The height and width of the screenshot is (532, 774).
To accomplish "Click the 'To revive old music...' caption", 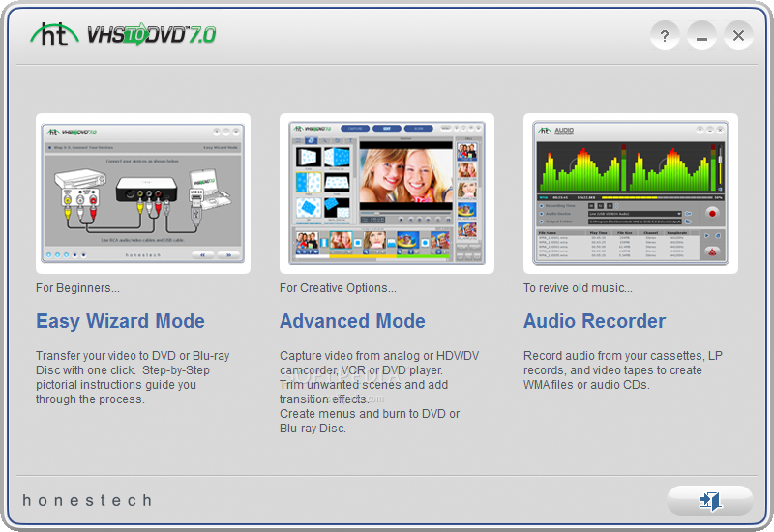I will click(578, 288).
